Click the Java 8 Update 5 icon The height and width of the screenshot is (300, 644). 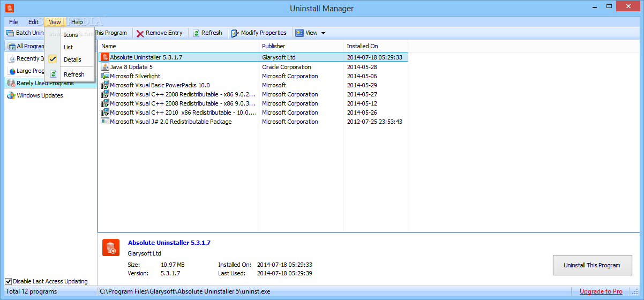(105, 67)
